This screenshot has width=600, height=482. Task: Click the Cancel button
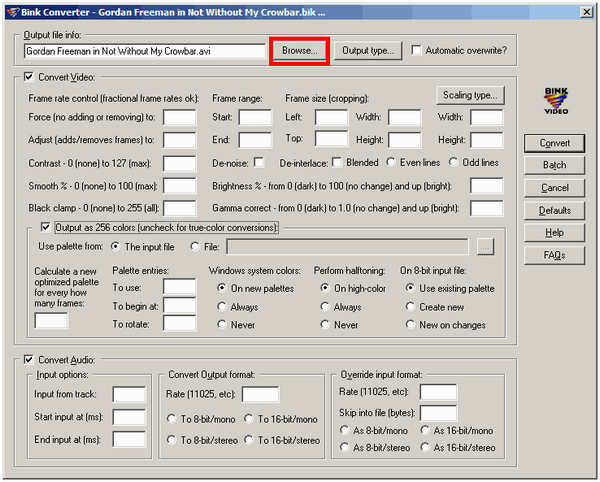point(554,188)
